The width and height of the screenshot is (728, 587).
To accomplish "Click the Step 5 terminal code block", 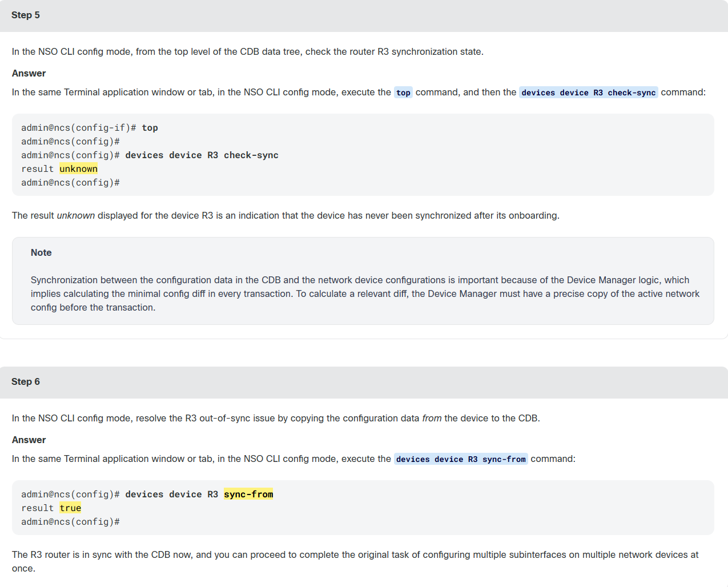I will [x=363, y=155].
